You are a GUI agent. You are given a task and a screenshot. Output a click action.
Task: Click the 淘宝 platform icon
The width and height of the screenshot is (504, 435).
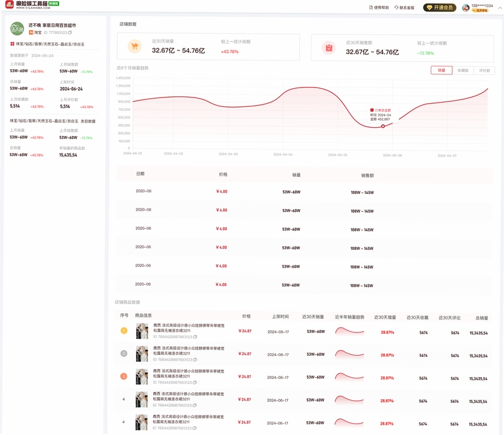(31, 33)
